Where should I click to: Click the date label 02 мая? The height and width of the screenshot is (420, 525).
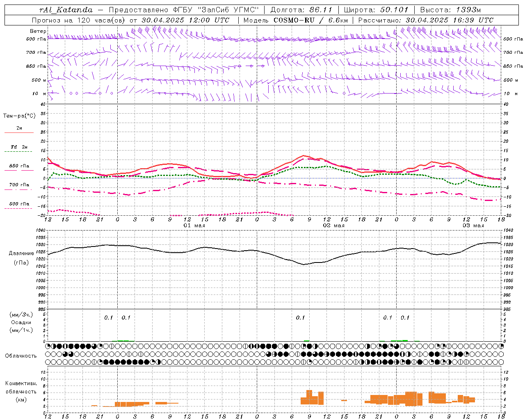tap(334, 226)
